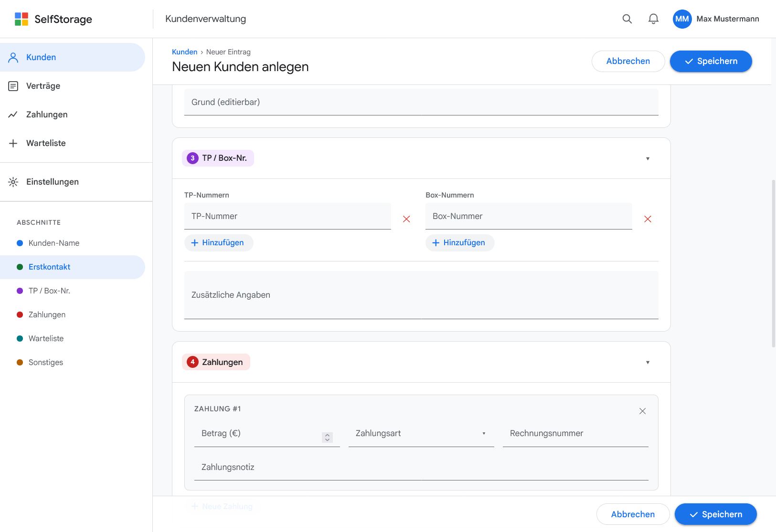Click the SelfStorage colored logo icon
The height and width of the screenshot is (532, 776).
tap(21, 19)
